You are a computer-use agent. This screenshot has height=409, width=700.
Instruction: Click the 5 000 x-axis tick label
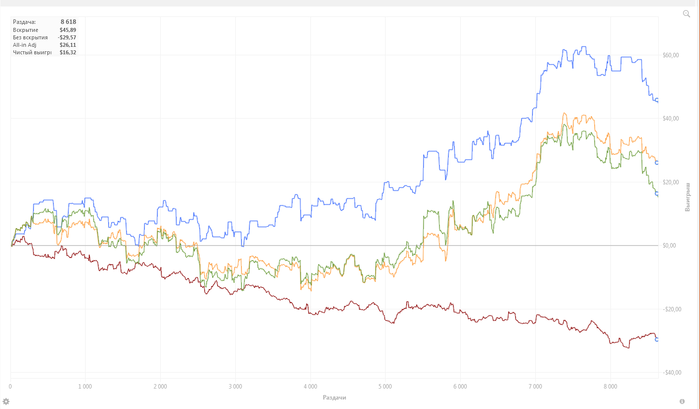385,386
